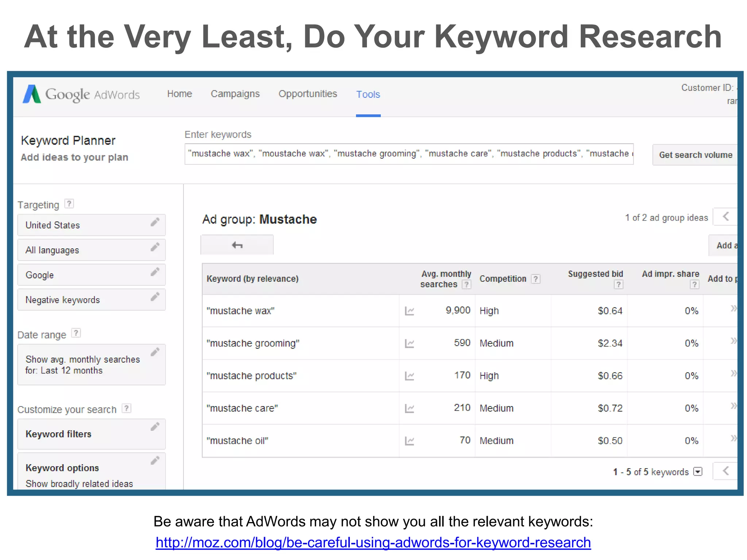
Task: Open the keywords-per-page dropdown arrow
Action: (698, 471)
